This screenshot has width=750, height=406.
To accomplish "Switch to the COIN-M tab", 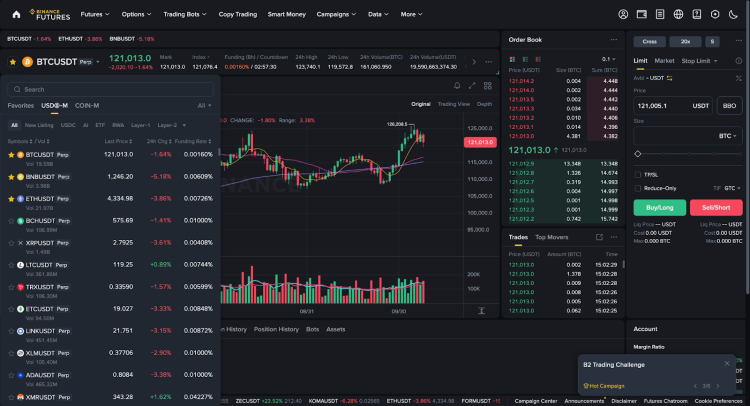I will tap(87, 105).
